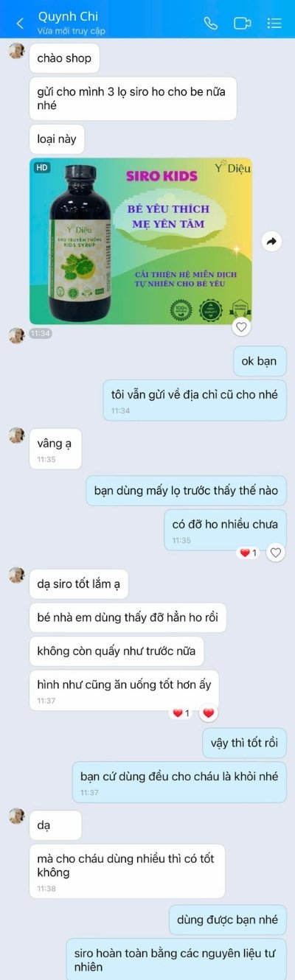Tap the heart outline under 'có đỡ ho nhiều chưa'
Image resolution: width=295 pixels, height=980 pixels.
pos(275,552)
